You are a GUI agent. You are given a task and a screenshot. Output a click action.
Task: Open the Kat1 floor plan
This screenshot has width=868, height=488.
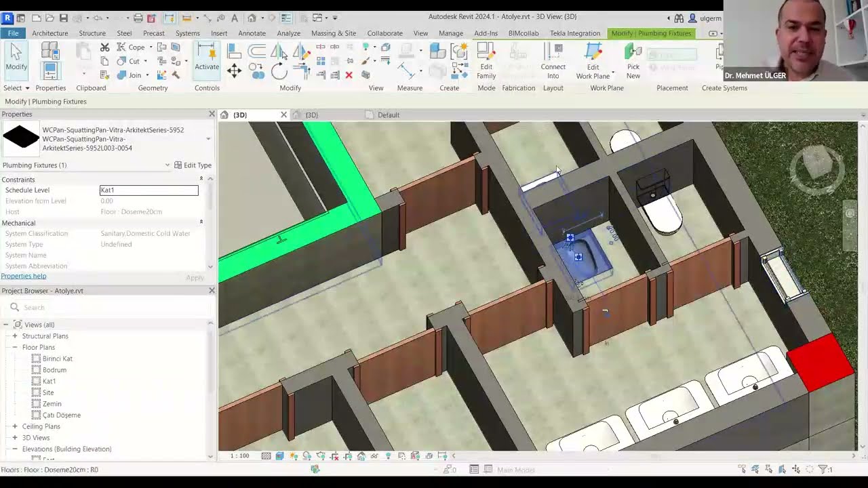(x=49, y=381)
